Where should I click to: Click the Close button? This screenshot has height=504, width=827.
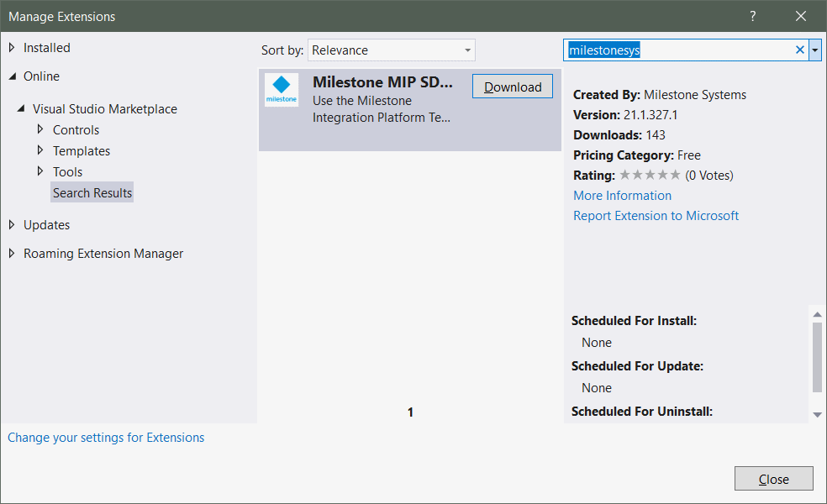774,479
